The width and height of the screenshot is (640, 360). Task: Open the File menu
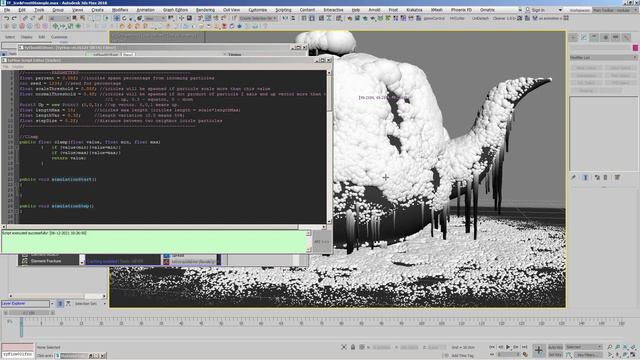point(7,9)
